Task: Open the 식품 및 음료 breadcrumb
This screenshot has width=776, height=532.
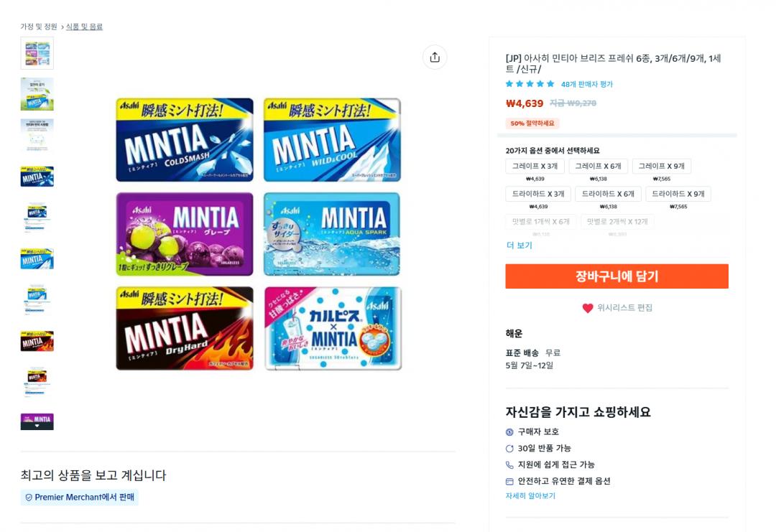Action: click(84, 27)
